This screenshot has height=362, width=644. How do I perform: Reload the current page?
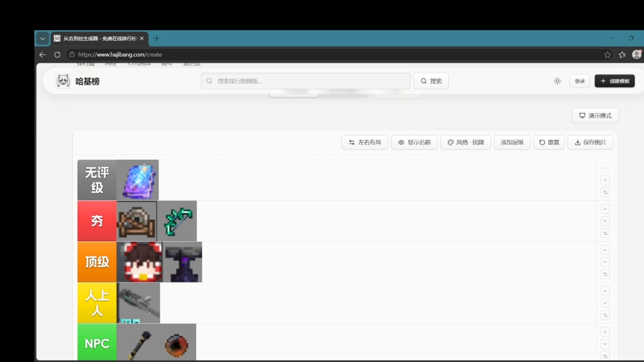point(57,55)
